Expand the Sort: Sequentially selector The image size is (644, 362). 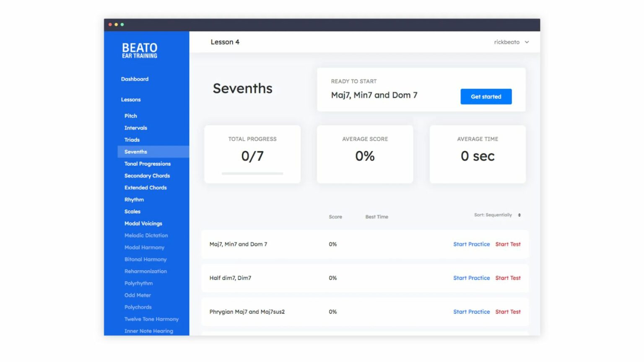pos(497,215)
